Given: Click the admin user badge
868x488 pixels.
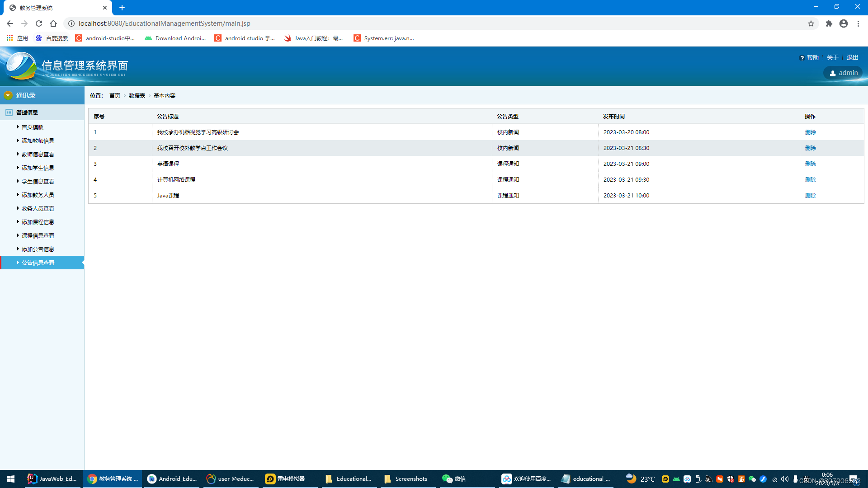Looking at the screenshot, I should click(843, 73).
